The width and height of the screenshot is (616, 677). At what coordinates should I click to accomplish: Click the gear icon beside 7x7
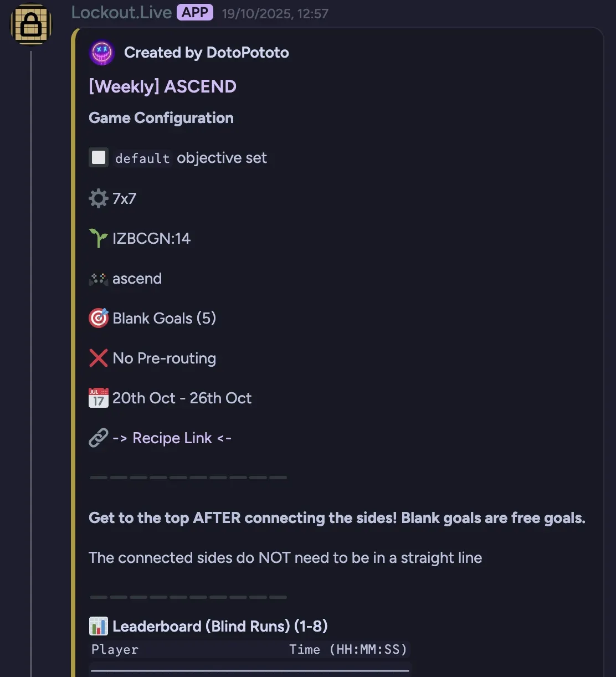[x=98, y=198]
